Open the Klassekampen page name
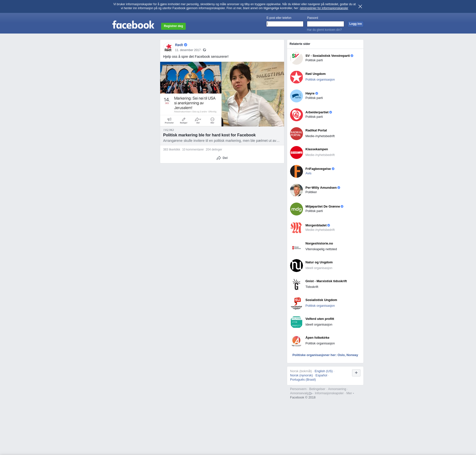 [x=317, y=149]
